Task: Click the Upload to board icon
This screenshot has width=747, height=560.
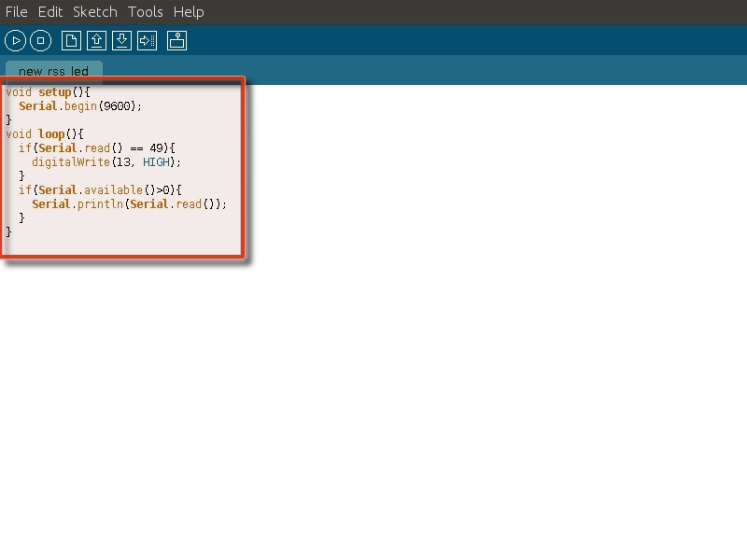Action: click(147, 40)
